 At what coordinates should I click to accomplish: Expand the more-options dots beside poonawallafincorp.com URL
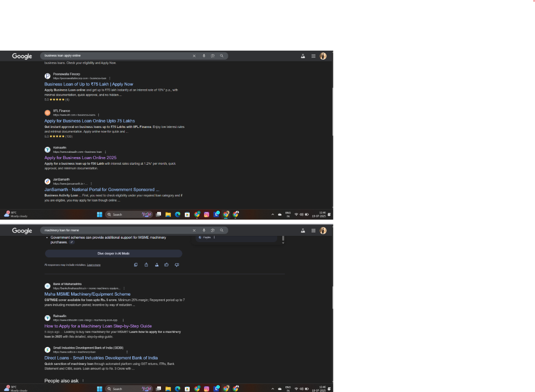[x=109, y=78]
